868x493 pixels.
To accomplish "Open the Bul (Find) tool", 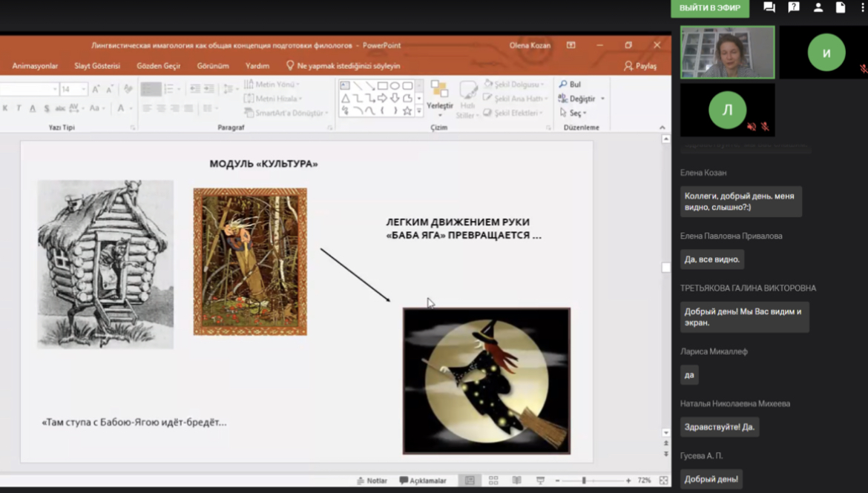I will coord(571,84).
